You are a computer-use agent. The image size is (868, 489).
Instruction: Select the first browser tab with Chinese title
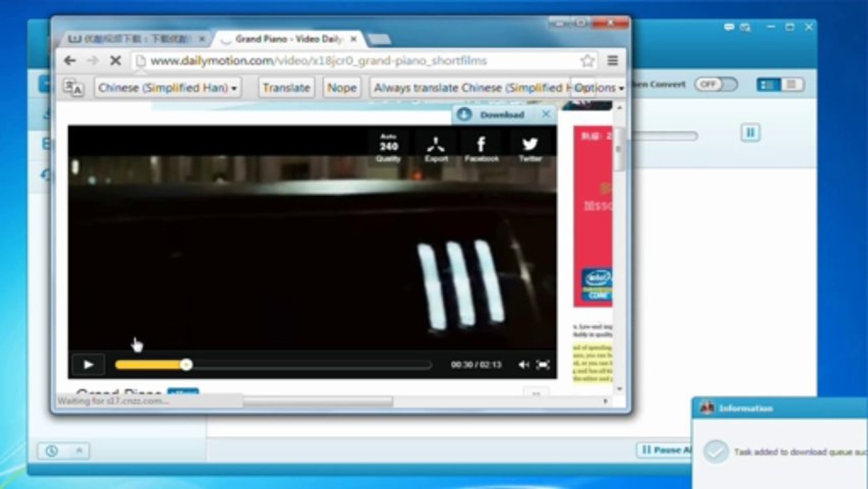(131, 39)
